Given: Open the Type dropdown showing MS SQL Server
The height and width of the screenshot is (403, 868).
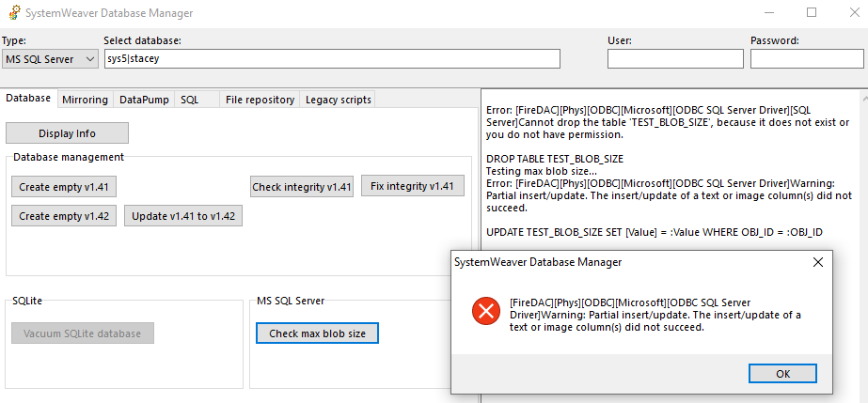Looking at the screenshot, I should 51,59.
